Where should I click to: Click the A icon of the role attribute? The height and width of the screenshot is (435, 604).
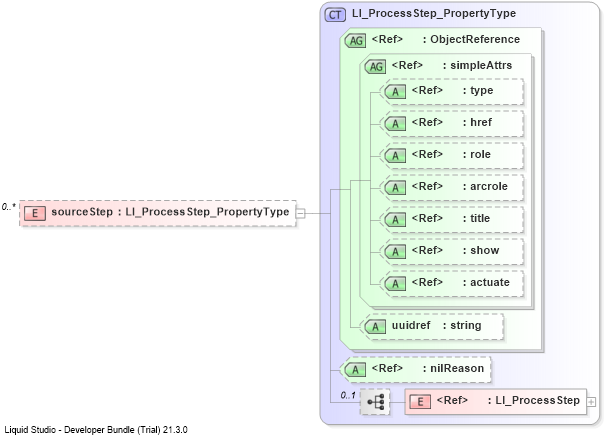coord(395,156)
